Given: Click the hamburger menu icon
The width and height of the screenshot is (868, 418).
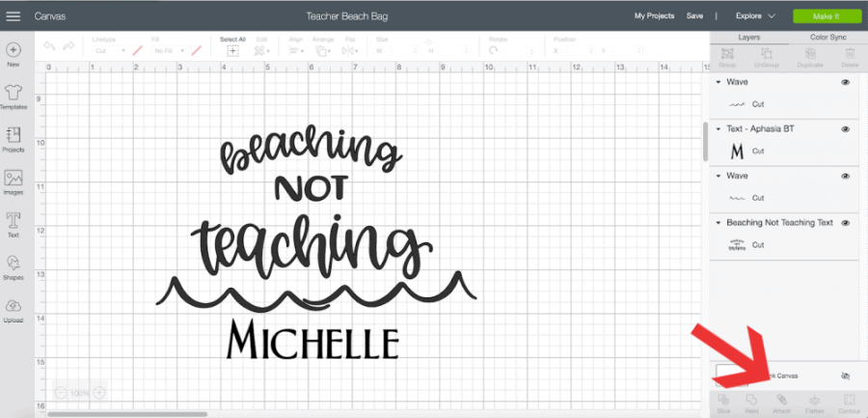Looking at the screenshot, I should point(14,16).
